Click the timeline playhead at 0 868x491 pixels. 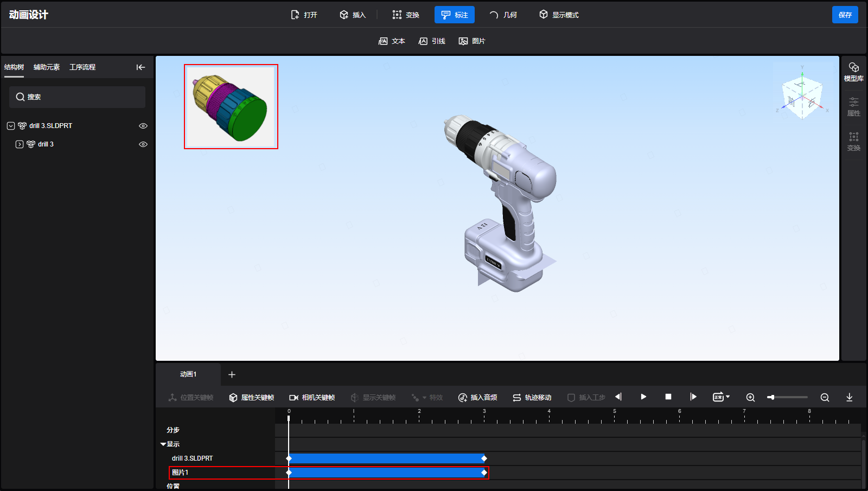pos(289,418)
